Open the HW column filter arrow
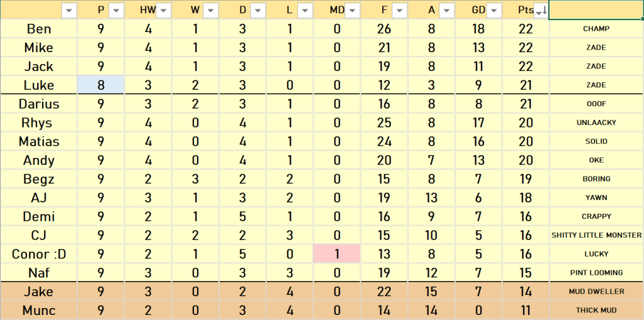Screen dimensions: 644x320 (164, 10)
